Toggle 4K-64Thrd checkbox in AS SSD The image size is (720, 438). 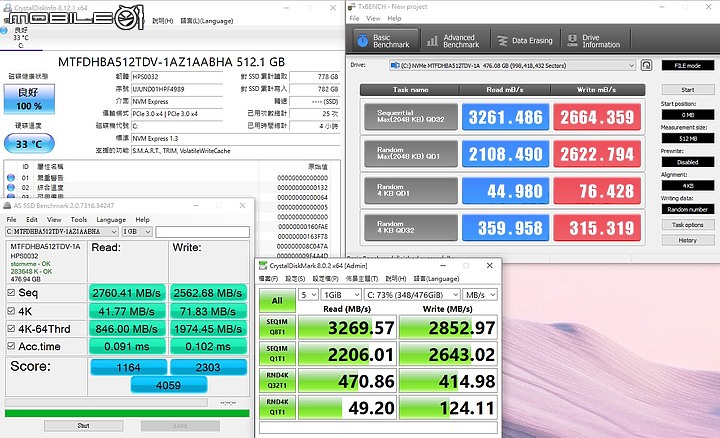[11, 328]
